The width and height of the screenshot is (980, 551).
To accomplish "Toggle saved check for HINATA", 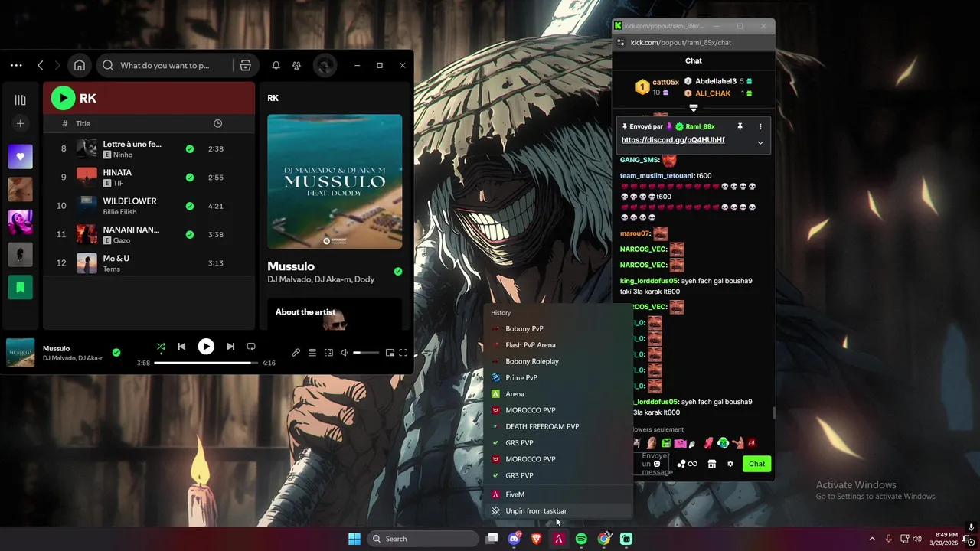I will tap(190, 178).
